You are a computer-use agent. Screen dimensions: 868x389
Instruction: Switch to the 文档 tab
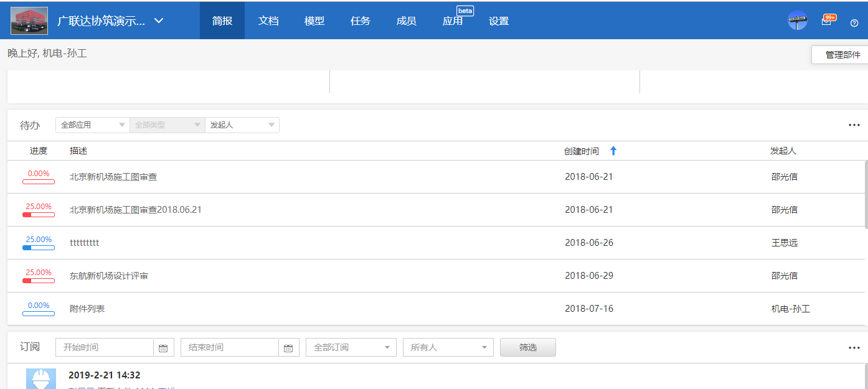pos(268,20)
